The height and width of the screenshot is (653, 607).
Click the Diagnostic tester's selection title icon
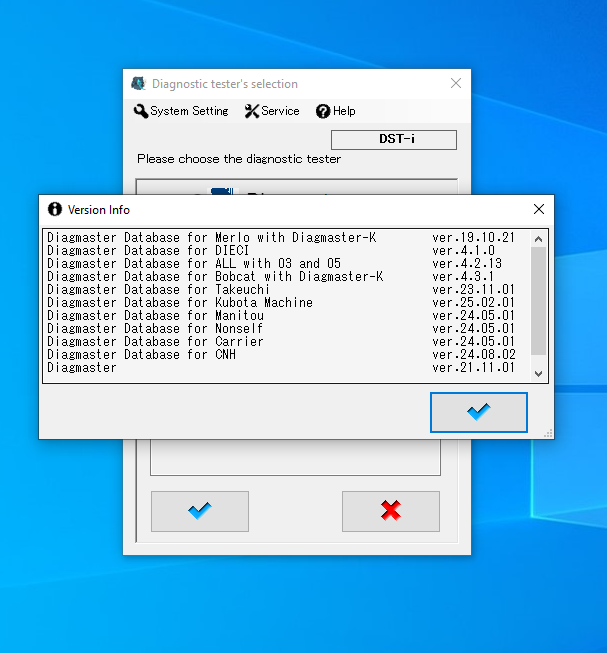[138, 84]
